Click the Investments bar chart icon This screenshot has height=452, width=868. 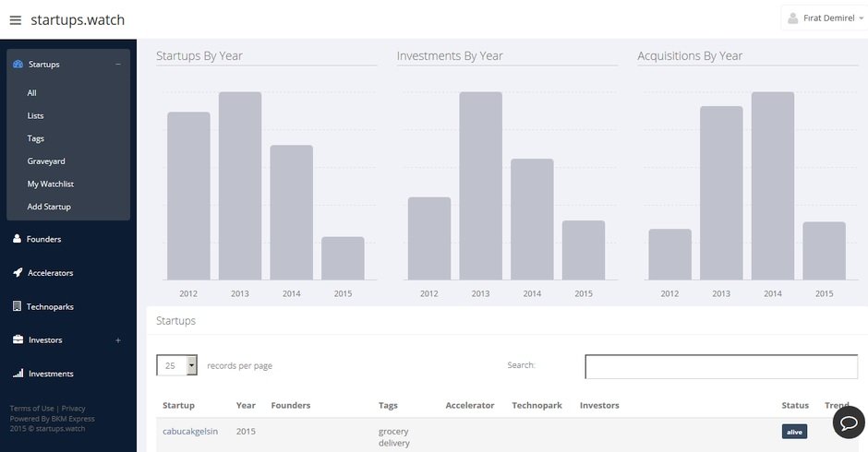[x=18, y=374]
